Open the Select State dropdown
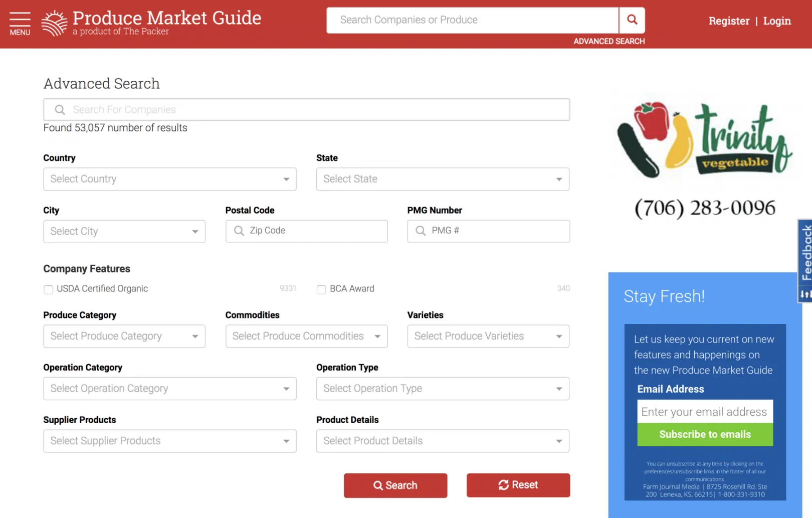This screenshot has height=518, width=812. 443,179
